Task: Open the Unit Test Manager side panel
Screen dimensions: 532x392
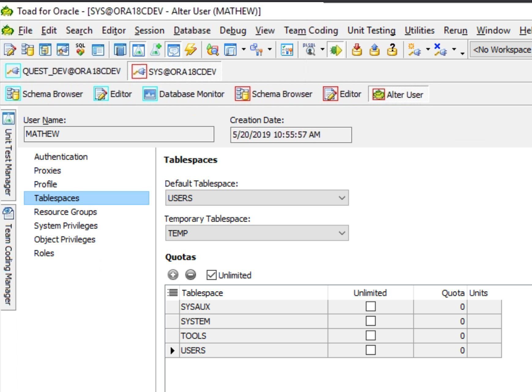Action: (8, 155)
